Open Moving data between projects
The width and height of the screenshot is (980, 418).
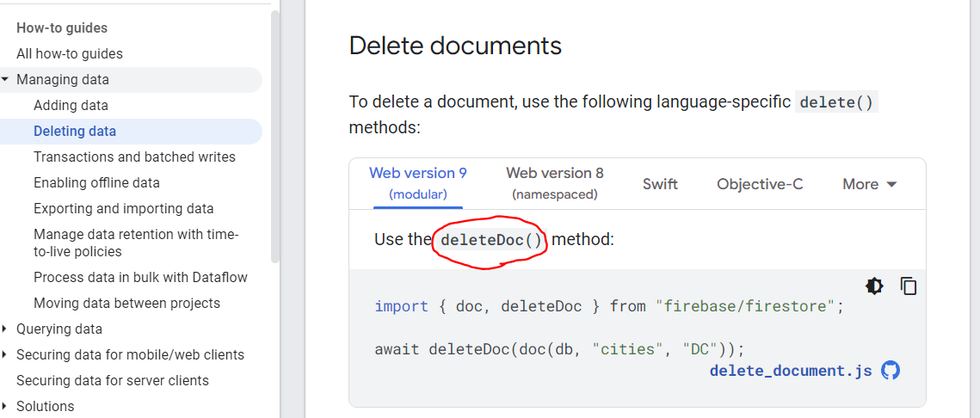coord(126,303)
